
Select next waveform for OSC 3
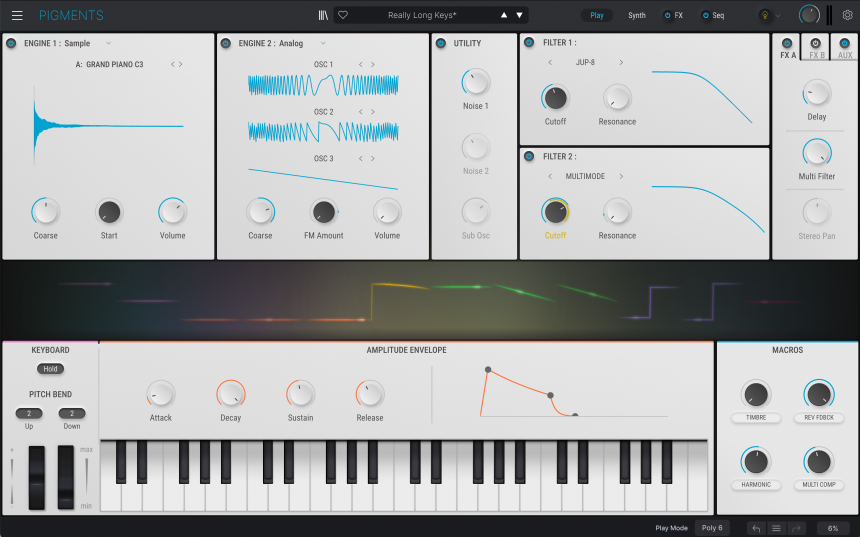click(372, 158)
